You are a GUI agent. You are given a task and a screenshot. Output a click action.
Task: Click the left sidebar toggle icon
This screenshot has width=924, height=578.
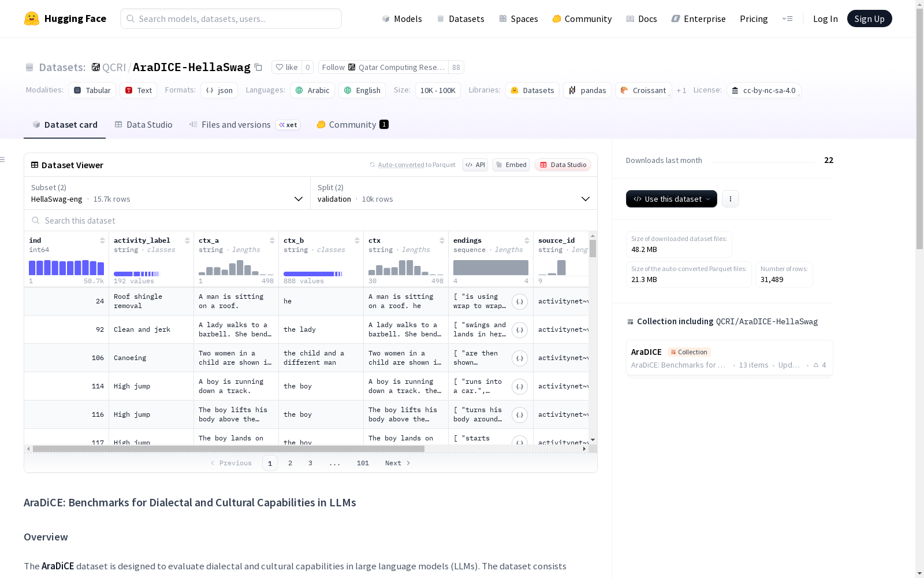3,160
